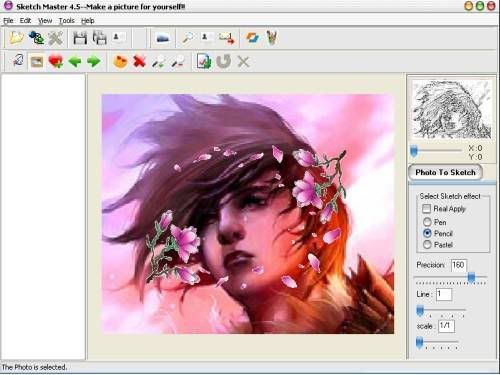
Task: Click the slider handle under the sketch preview
Action: pos(414,151)
